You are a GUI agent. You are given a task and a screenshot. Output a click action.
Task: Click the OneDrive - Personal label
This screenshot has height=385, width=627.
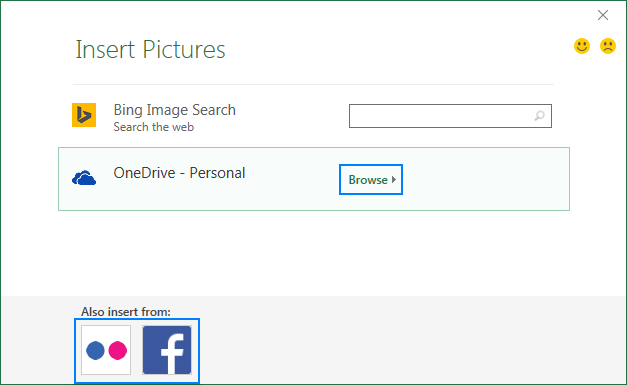point(179,173)
